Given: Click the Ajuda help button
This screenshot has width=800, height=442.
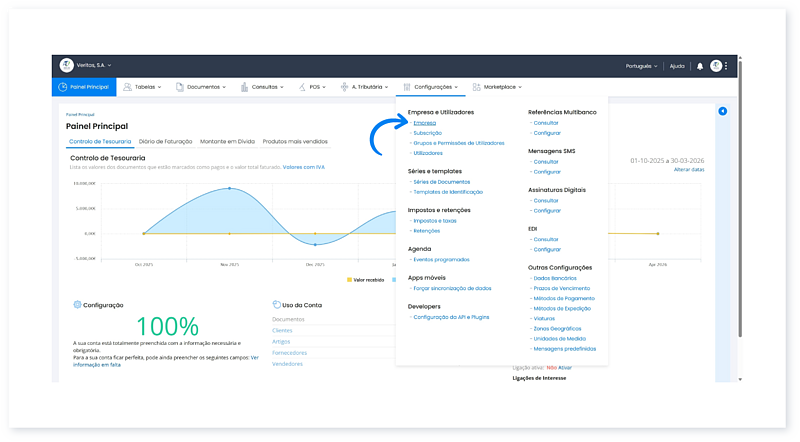Looking at the screenshot, I should point(677,66).
